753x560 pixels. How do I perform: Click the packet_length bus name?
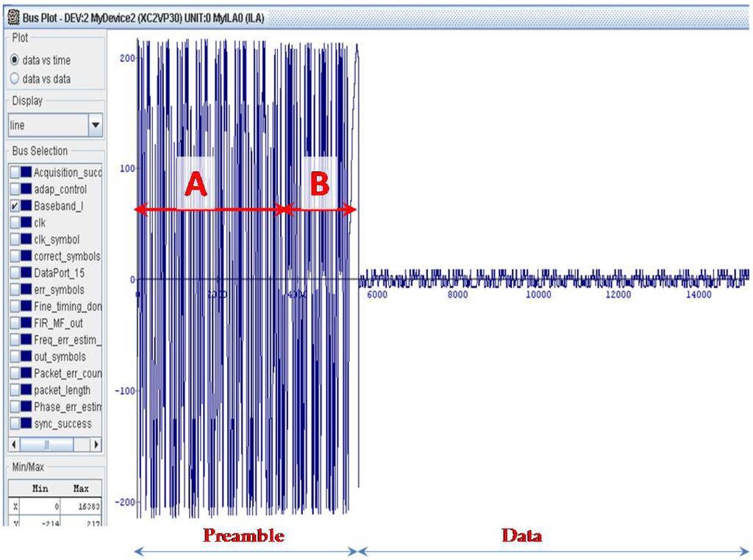tap(63, 390)
